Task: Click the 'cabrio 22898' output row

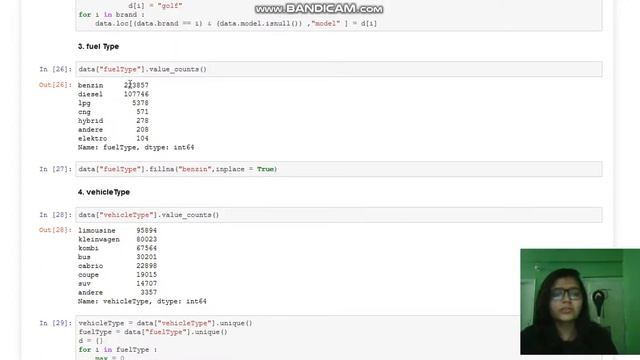Action: [117, 266]
